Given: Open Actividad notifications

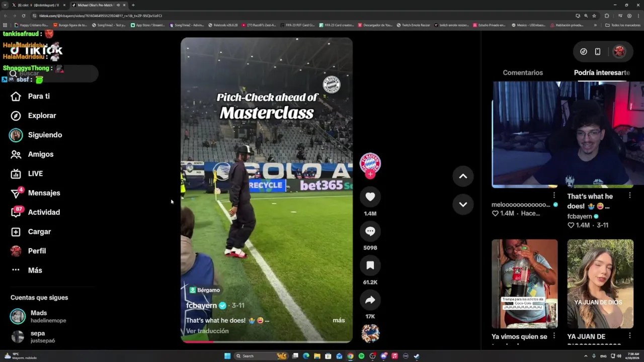Looking at the screenshot, I should [x=36, y=212].
